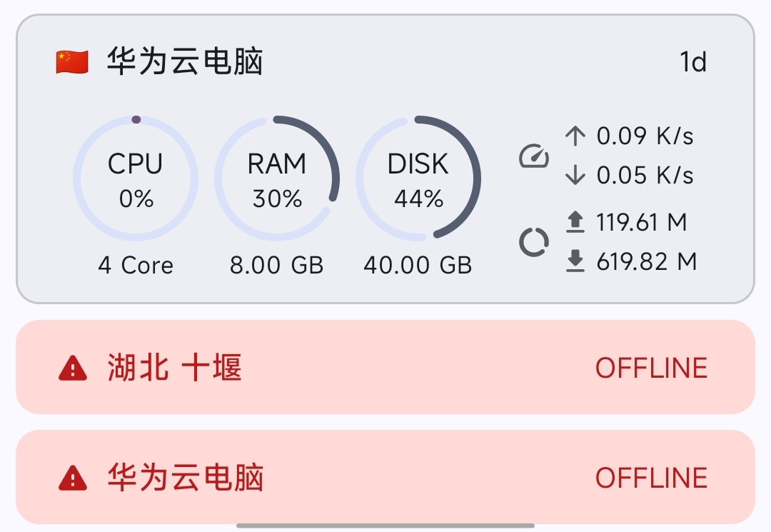
Task: Click the CPU usage gauge
Action: point(136,179)
